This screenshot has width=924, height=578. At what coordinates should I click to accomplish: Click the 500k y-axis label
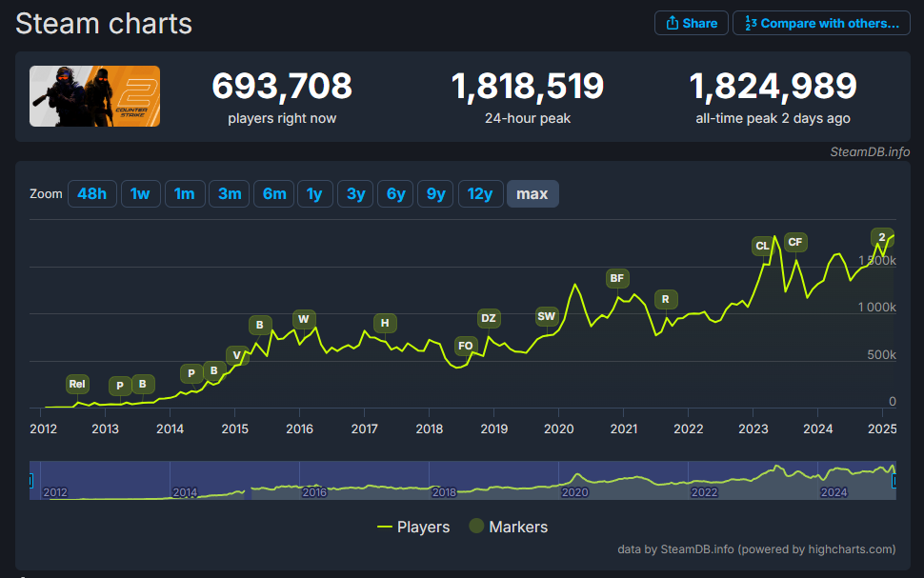click(881, 354)
